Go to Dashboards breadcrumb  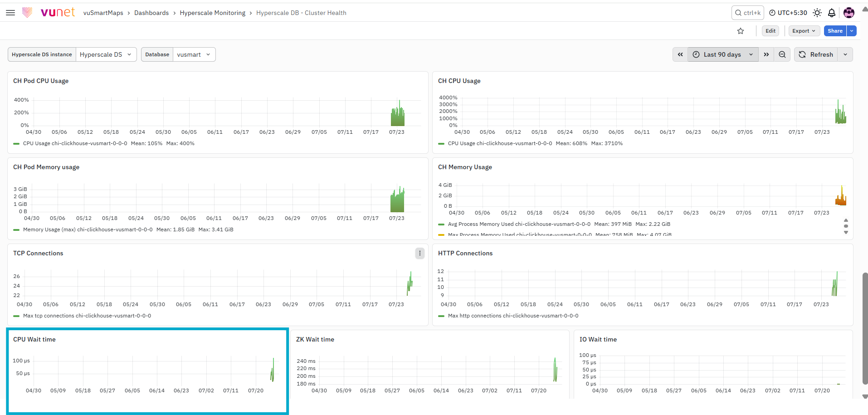151,13
